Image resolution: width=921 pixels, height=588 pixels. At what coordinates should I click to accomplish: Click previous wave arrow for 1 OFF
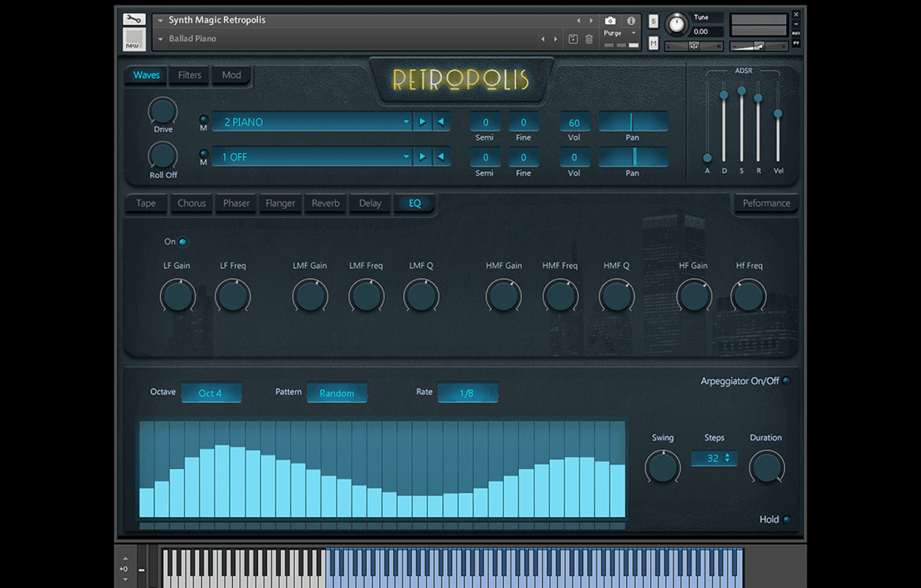pyautogui.click(x=441, y=157)
